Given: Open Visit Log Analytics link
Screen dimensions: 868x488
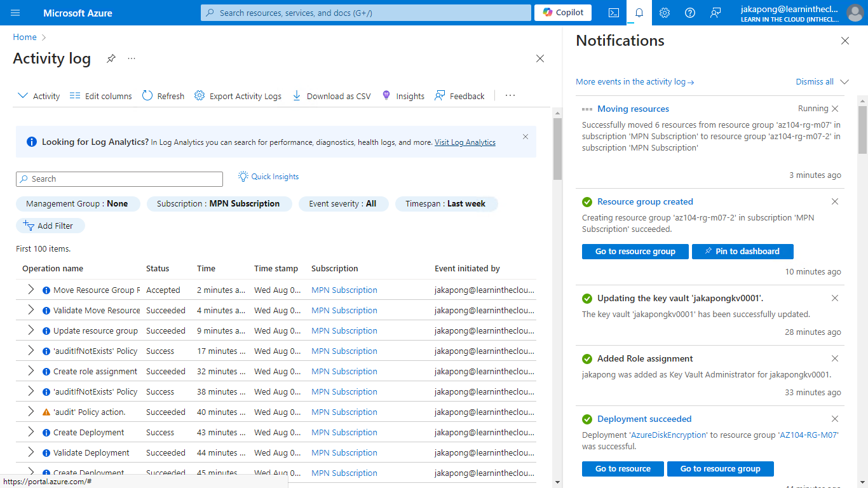Looking at the screenshot, I should (x=465, y=142).
